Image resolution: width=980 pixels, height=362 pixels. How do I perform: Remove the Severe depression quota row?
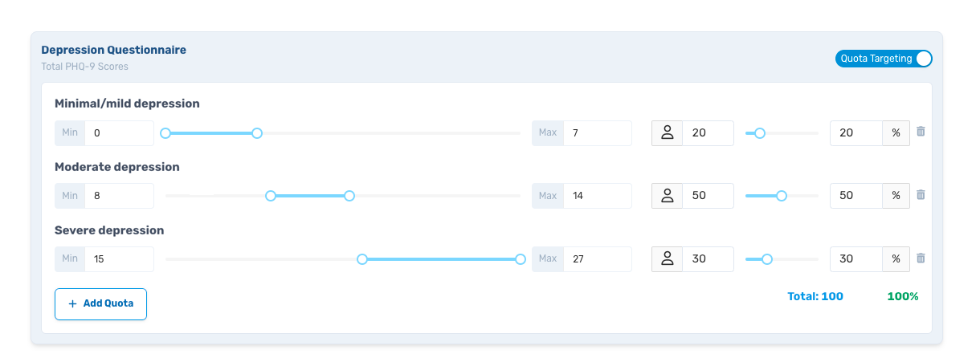(x=921, y=258)
